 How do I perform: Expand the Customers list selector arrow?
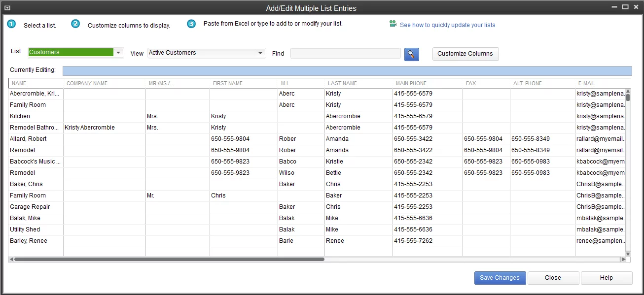[118, 52]
